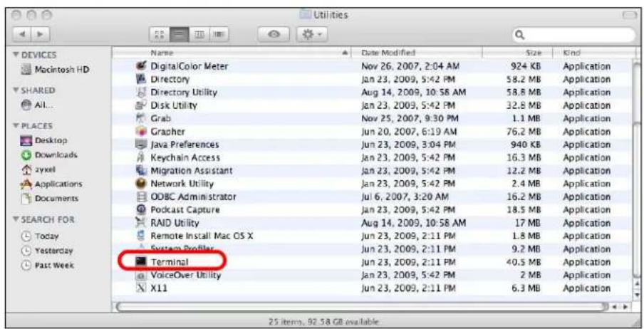Open Desktop in sidebar

point(43,140)
